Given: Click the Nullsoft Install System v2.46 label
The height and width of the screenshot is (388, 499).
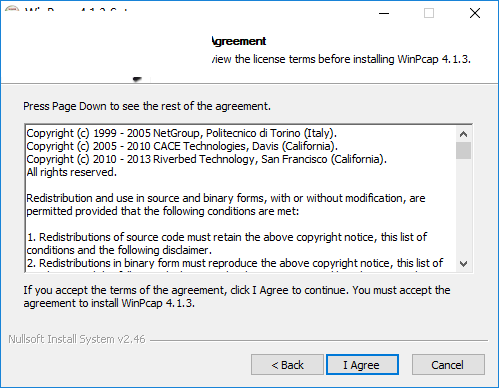Looking at the screenshot, I should coord(77,339).
